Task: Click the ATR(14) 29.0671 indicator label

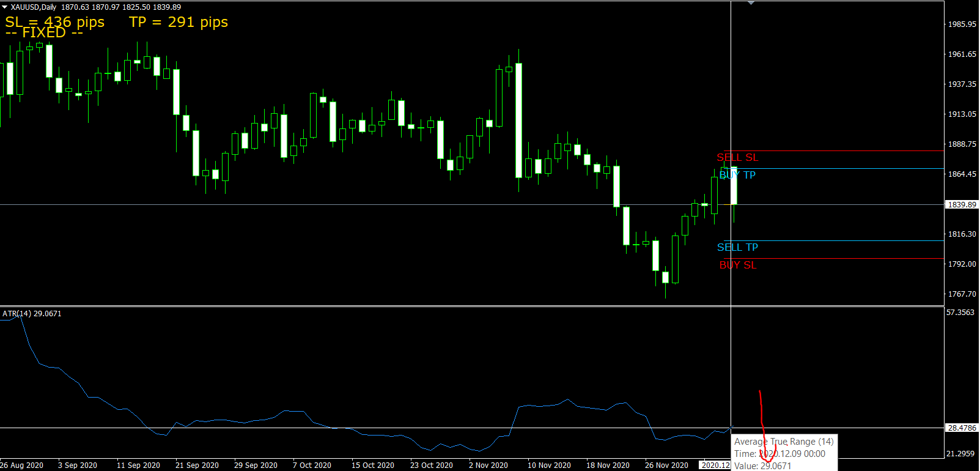Action: (x=32, y=314)
